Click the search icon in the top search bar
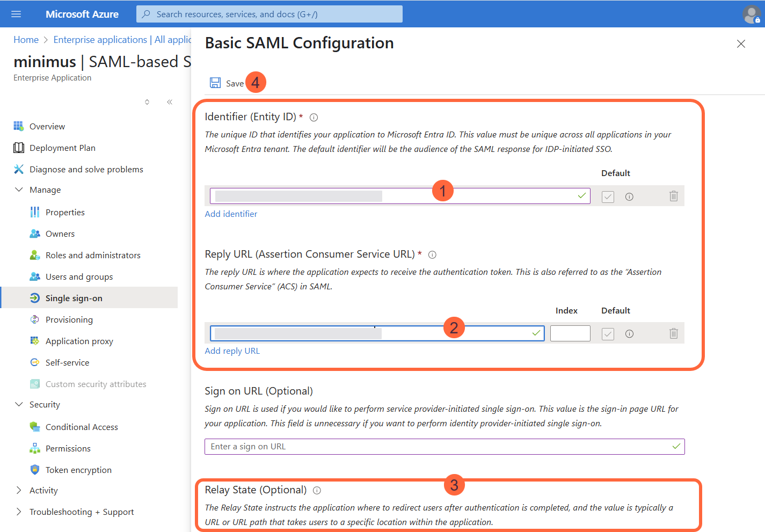This screenshot has height=532, width=765. [145, 14]
